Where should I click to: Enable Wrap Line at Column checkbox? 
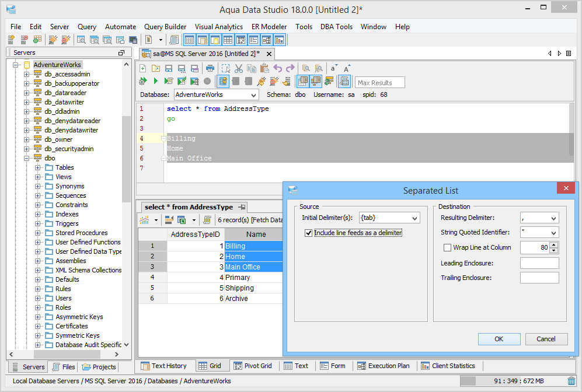(x=447, y=247)
